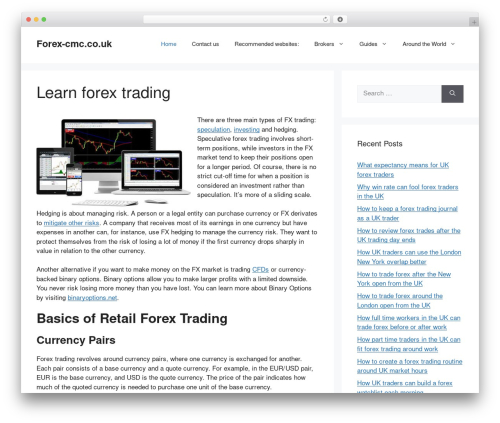Click the browser reload icon

tap(325, 19)
